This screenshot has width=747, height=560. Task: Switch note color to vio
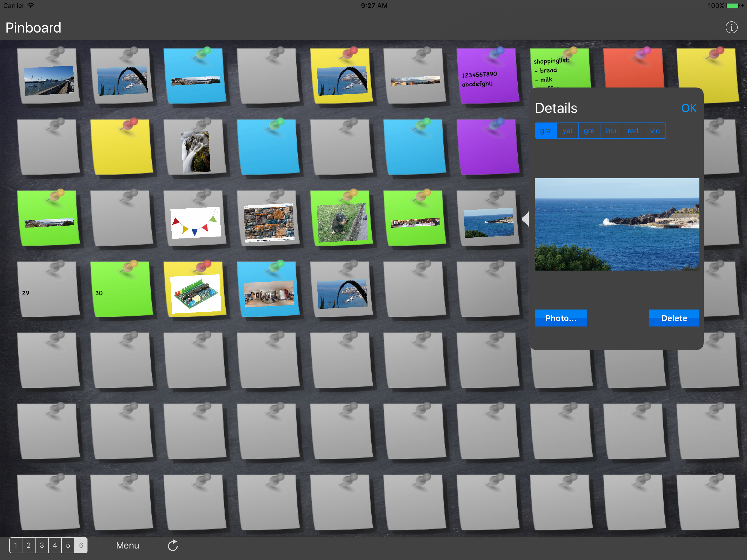point(655,131)
